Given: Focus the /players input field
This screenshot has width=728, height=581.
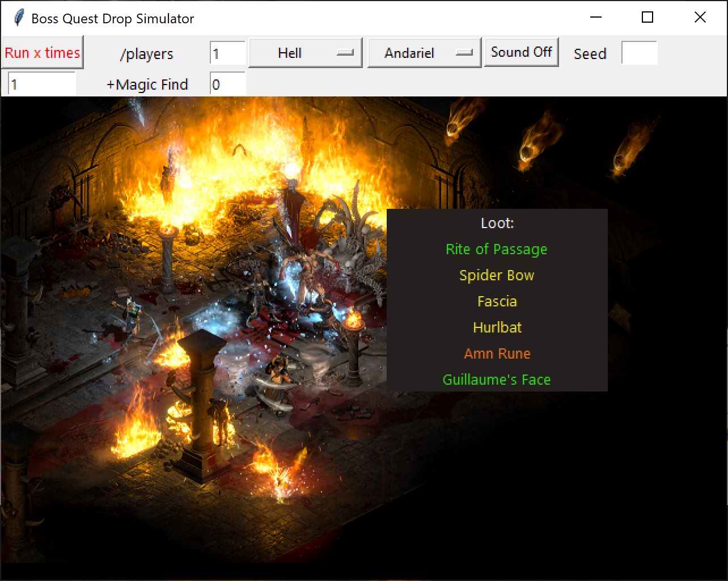Looking at the screenshot, I should coord(227,54).
